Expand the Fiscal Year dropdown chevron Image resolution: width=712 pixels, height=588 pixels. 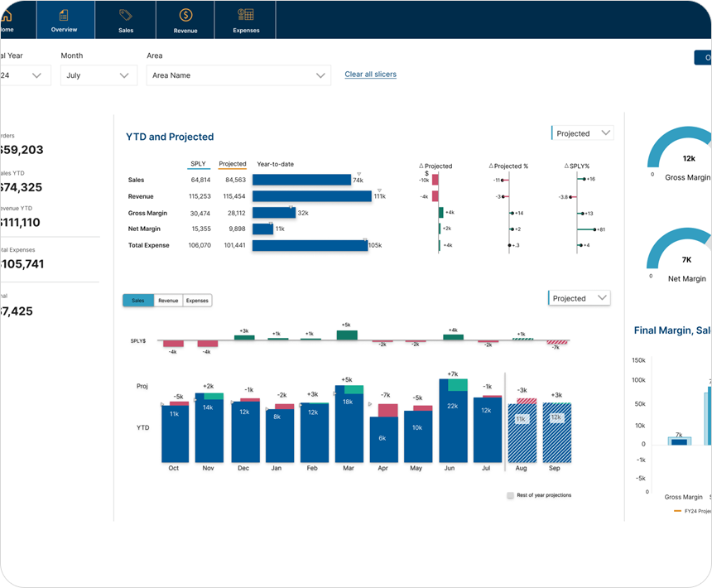36,75
